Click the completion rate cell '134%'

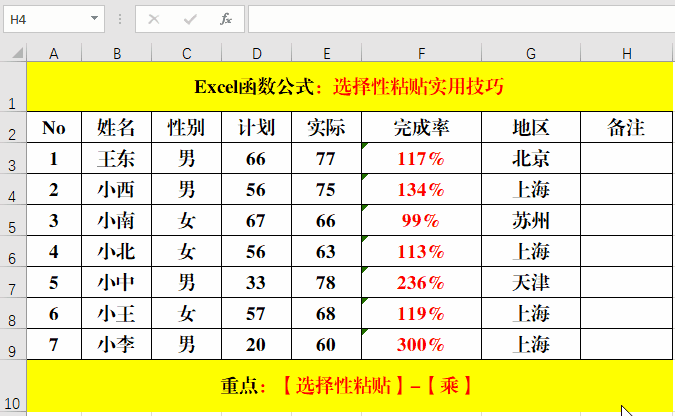(x=421, y=189)
